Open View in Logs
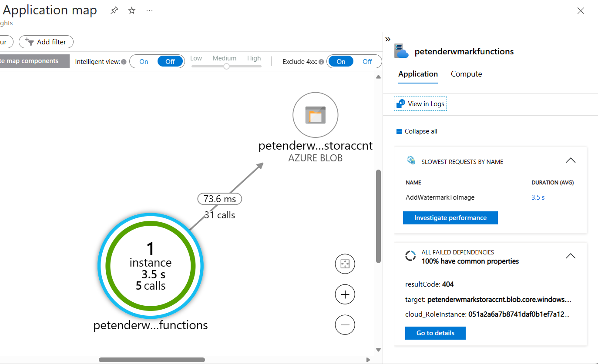The width and height of the screenshot is (598, 364). pyautogui.click(x=420, y=104)
